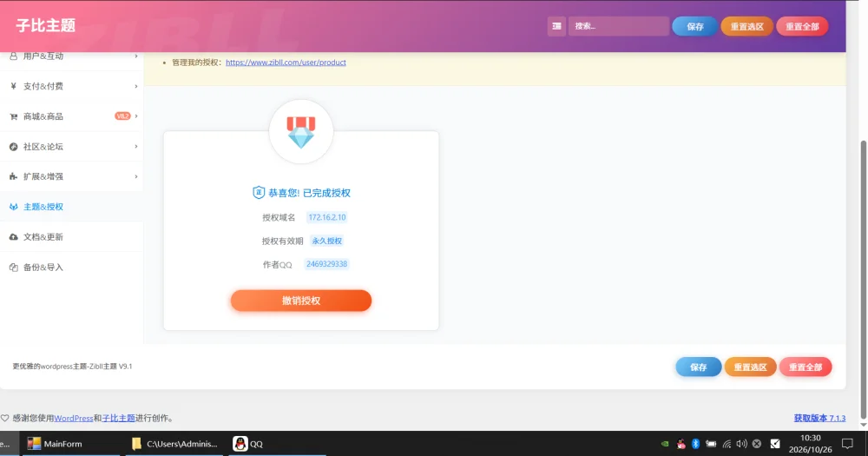
Task: Click the 永久授权 validity value
Action: click(327, 241)
